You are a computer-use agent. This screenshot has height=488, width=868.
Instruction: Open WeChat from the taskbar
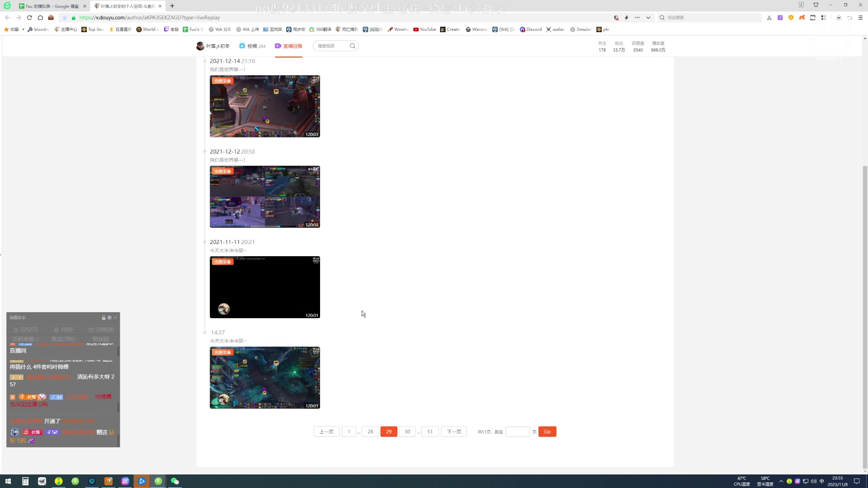[175, 481]
